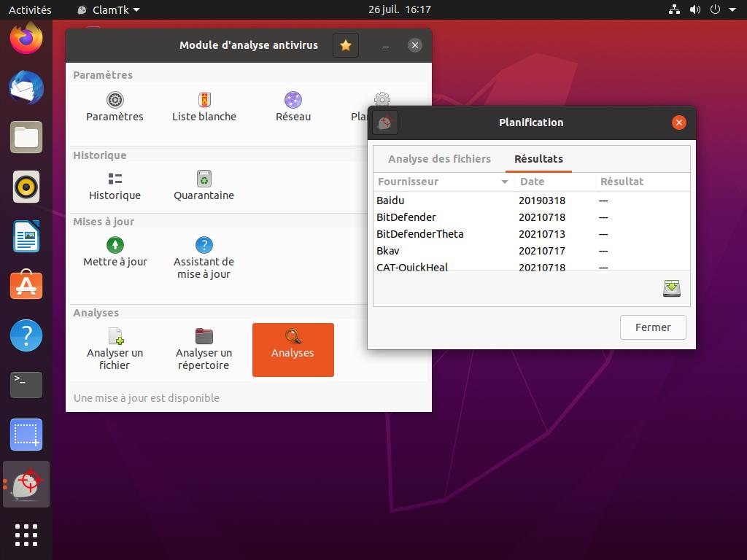Open the Quarantaine bin
The width and height of the screenshot is (747, 560).
[204, 179]
